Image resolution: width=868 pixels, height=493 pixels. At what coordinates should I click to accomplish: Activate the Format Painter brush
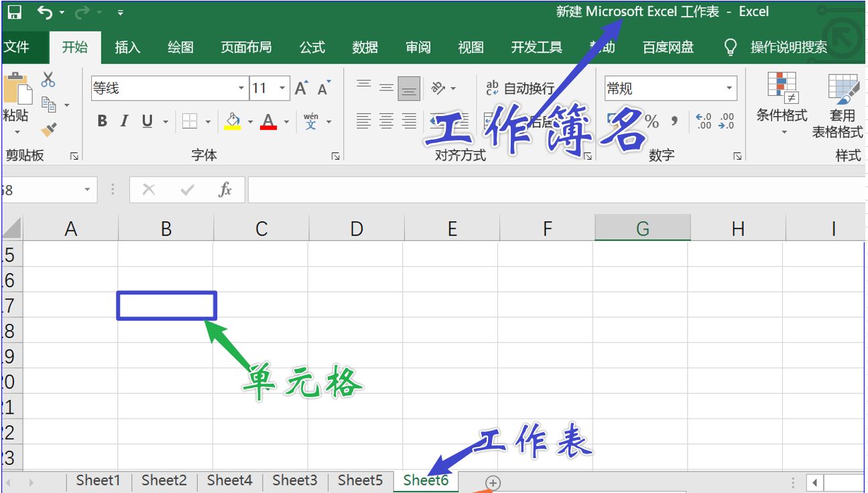coord(48,129)
